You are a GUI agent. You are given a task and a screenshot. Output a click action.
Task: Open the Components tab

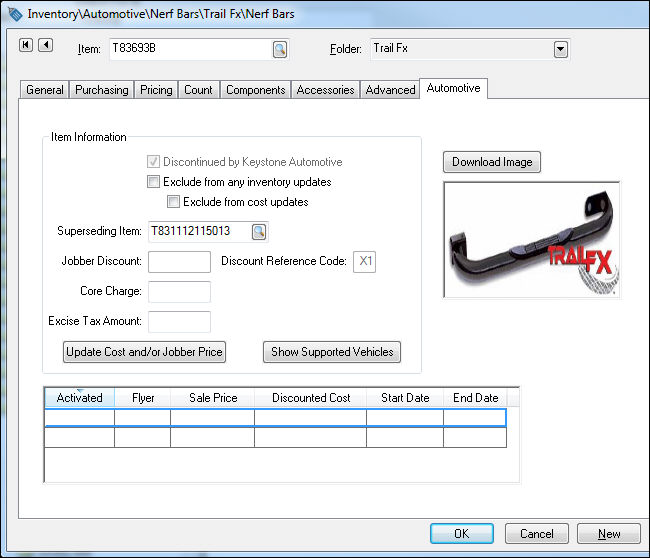coord(256,90)
